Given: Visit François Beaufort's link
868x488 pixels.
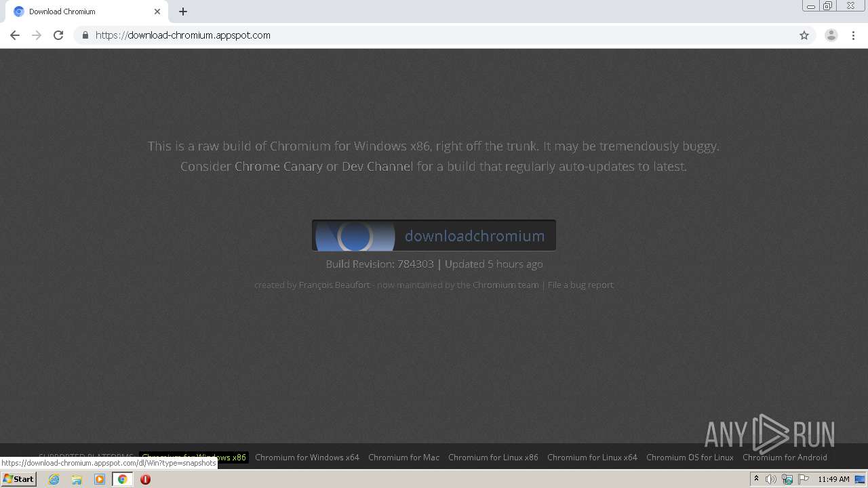Looking at the screenshot, I should (334, 285).
